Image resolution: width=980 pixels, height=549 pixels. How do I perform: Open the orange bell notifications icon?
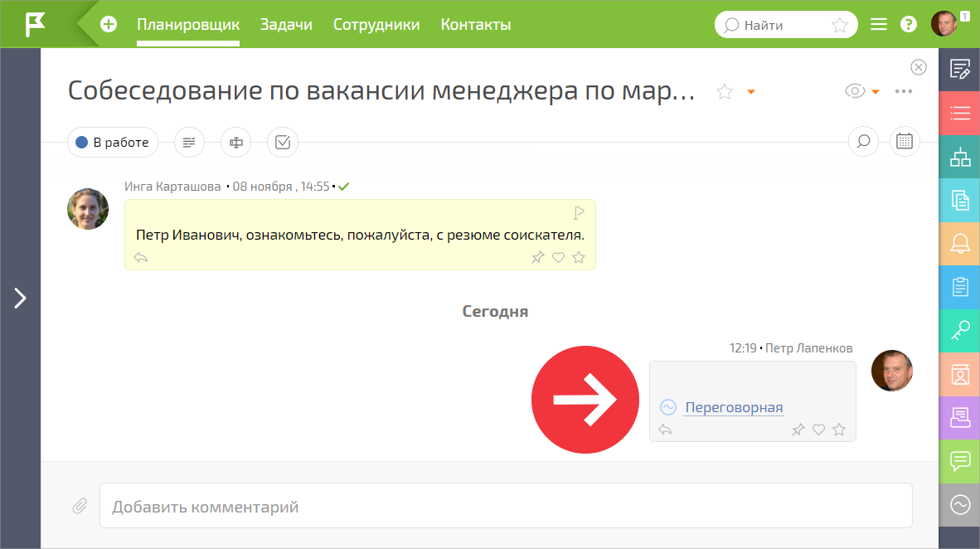pyautogui.click(x=959, y=244)
